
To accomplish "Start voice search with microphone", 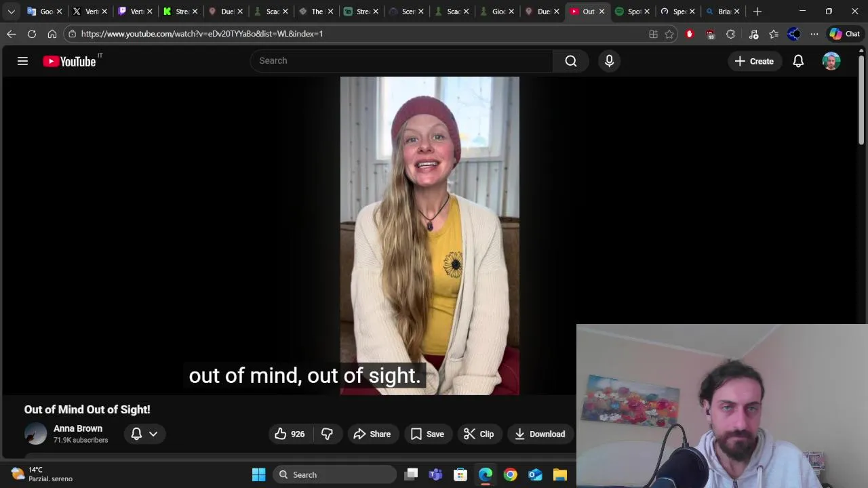I will click(609, 61).
